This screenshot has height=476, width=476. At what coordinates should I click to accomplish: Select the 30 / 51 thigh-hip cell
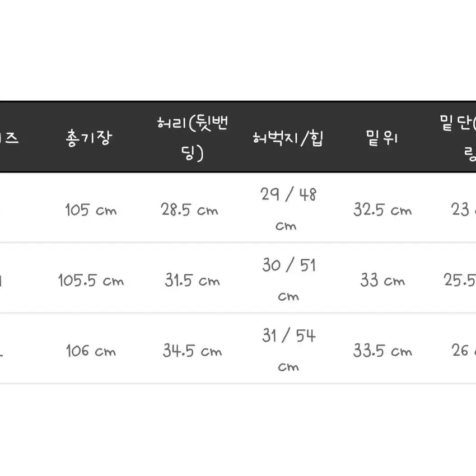pos(288,279)
